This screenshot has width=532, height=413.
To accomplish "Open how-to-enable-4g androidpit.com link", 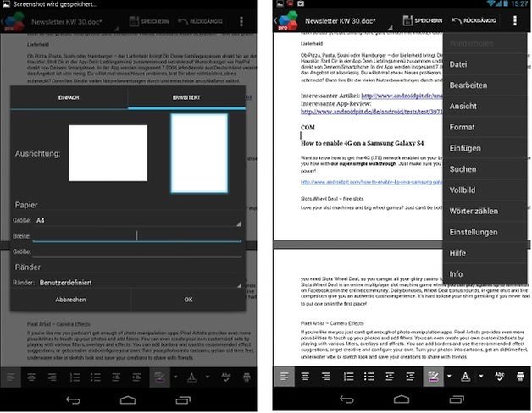I will [372, 182].
